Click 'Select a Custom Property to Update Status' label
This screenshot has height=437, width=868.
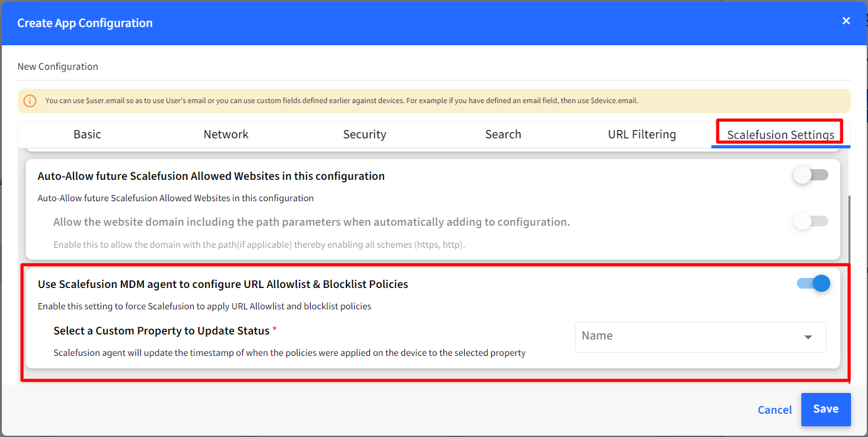(162, 331)
